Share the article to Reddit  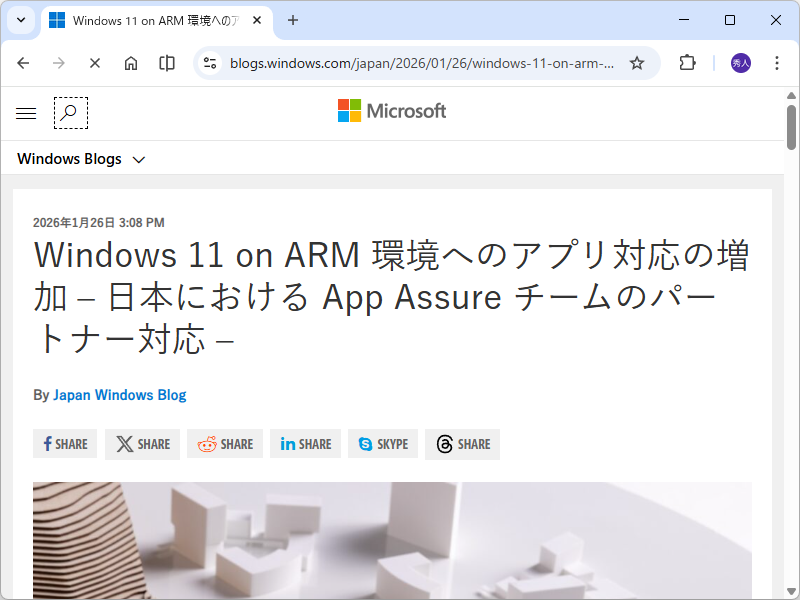point(224,444)
